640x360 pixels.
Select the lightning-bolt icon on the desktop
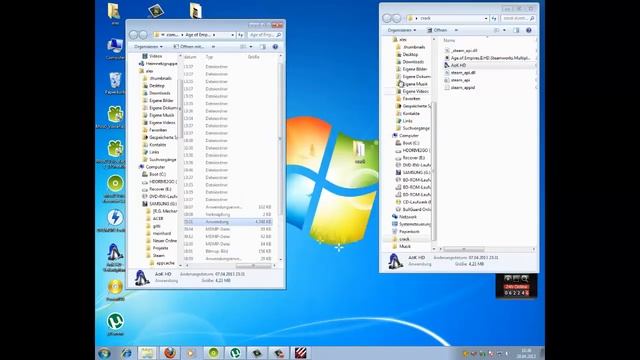(x=115, y=221)
